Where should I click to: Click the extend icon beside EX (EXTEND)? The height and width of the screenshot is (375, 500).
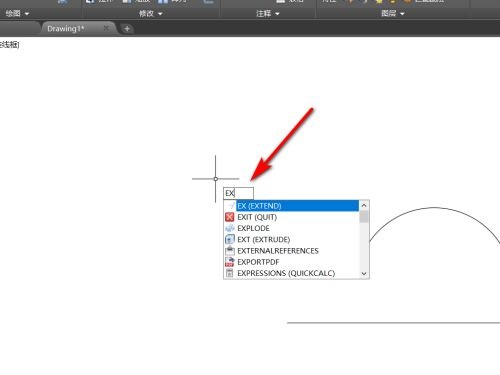[x=231, y=206]
